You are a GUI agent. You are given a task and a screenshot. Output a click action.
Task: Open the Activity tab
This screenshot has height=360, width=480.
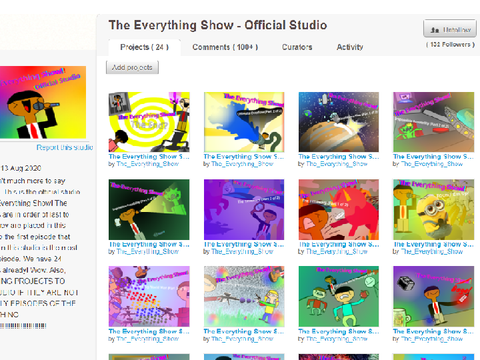pyautogui.click(x=350, y=47)
